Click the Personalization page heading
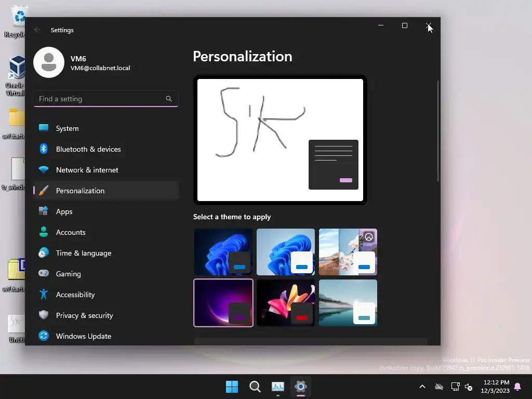Image resolution: width=532 pixels, height=399 pixels. tap(243, 56)
